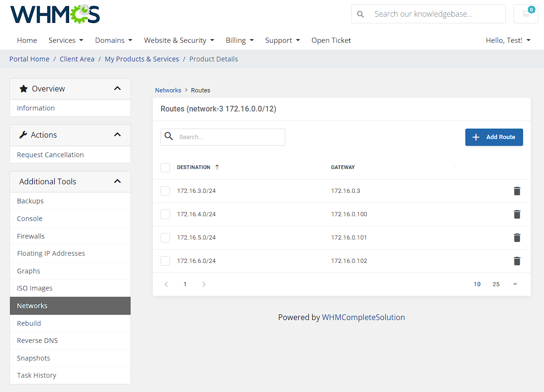Select the checkbox for route 172.16.4.0/24
Screen dimensions: 544x392
click(x=165, y=214)
